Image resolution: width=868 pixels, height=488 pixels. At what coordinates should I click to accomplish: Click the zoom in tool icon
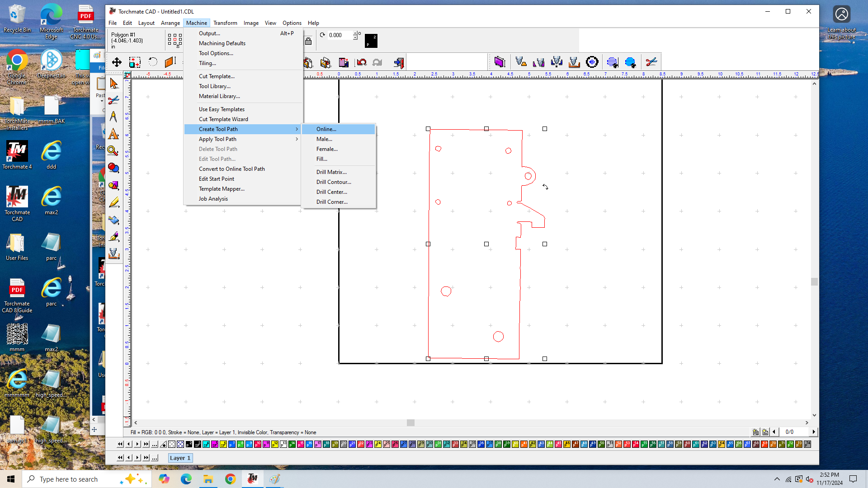coord(114,151)
